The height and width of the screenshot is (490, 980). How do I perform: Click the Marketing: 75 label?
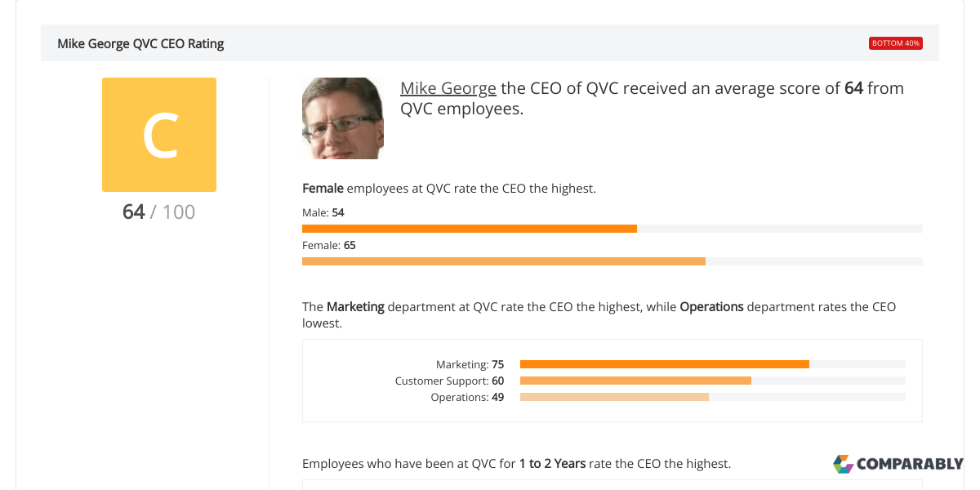pos(470,364)
